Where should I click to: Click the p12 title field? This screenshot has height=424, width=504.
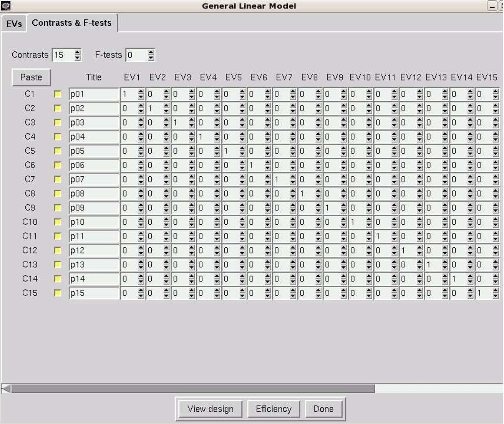[94, 250]
